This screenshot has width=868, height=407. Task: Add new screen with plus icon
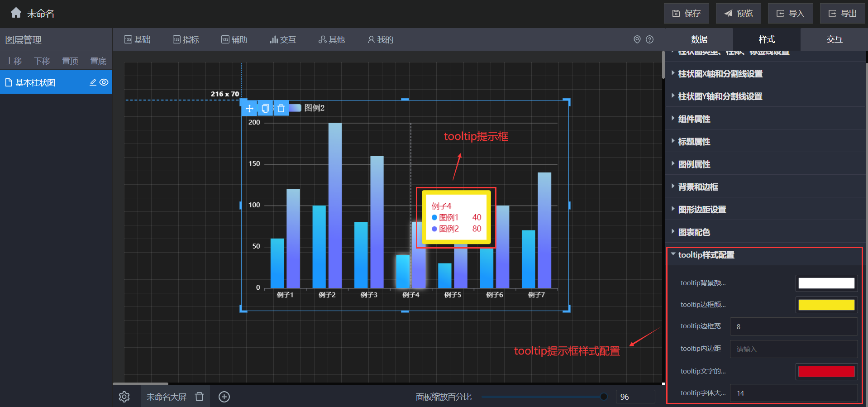point(224,397)
